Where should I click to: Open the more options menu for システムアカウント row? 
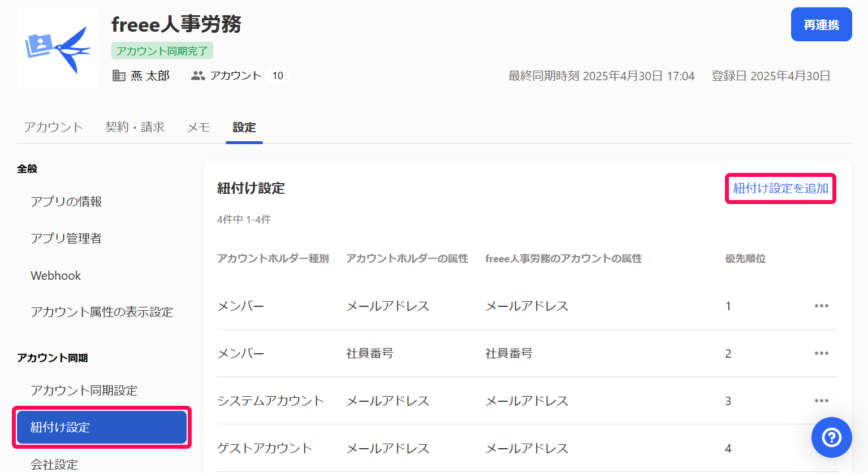(821, 401)
